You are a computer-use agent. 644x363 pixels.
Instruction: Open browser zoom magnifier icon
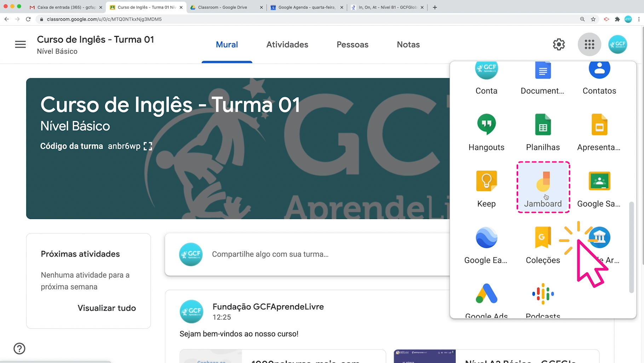click(582, 19)
